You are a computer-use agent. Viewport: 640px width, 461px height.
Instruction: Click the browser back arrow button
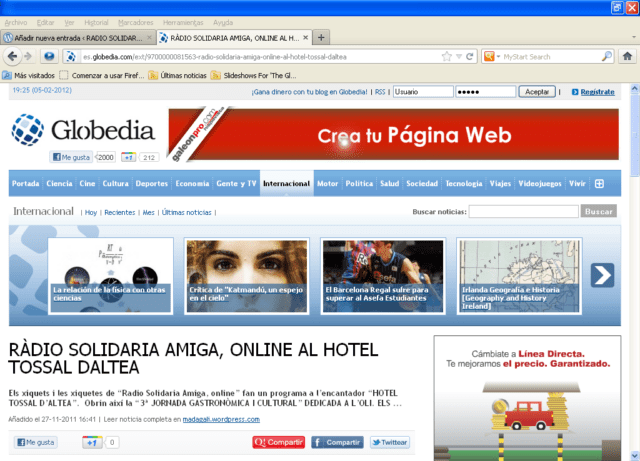[x=11, y=57]
